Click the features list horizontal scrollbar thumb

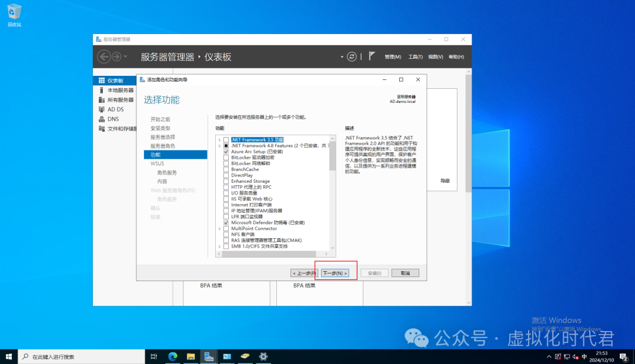coord(269,254)
